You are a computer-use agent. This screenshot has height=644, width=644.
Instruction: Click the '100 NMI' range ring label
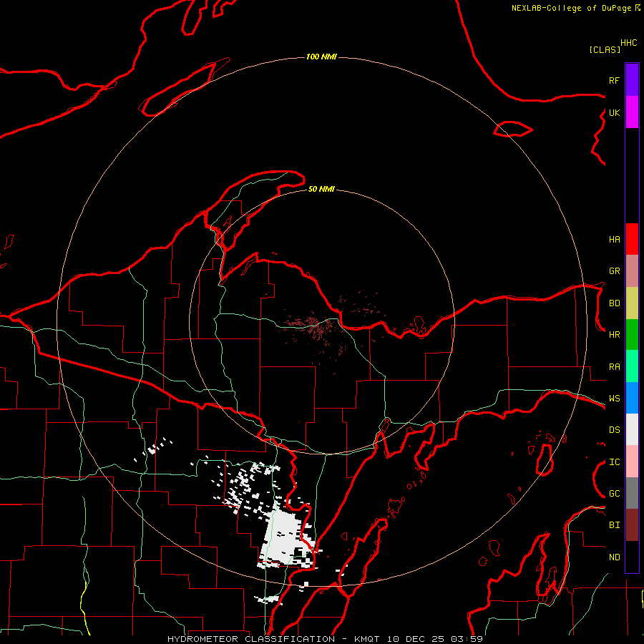321,57
